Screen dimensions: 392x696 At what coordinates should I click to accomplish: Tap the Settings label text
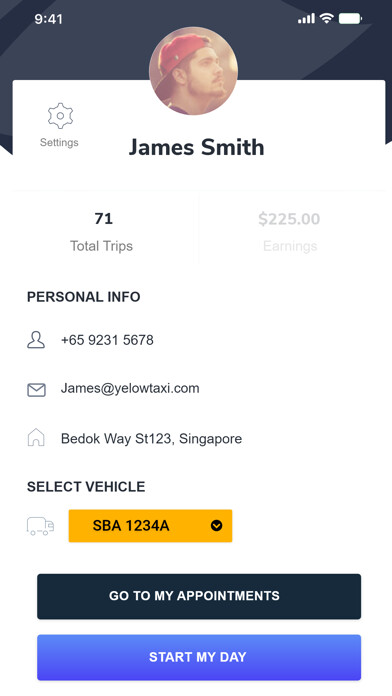pos(59,142)
